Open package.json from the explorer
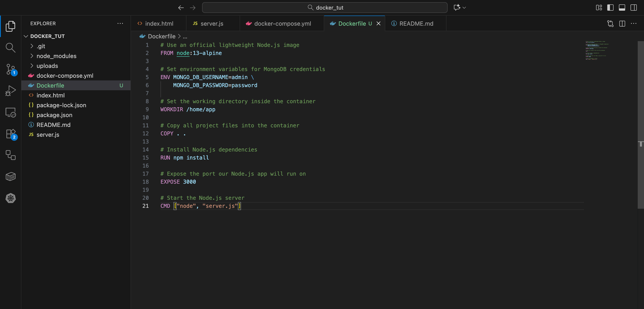The image size is (644, 309). [x=54, y=115]
